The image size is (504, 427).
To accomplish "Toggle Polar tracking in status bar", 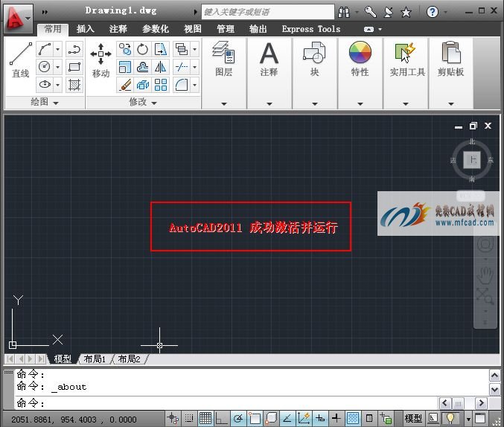I will 238,418.
